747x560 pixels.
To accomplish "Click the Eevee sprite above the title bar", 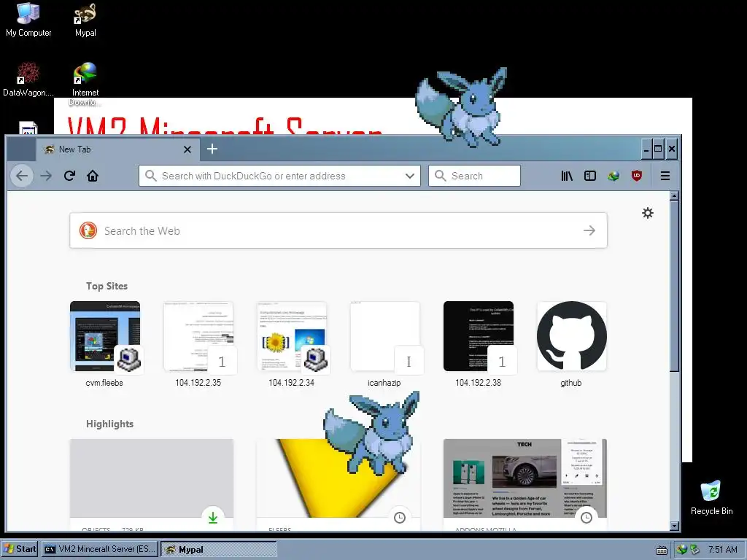I will 462,106.
